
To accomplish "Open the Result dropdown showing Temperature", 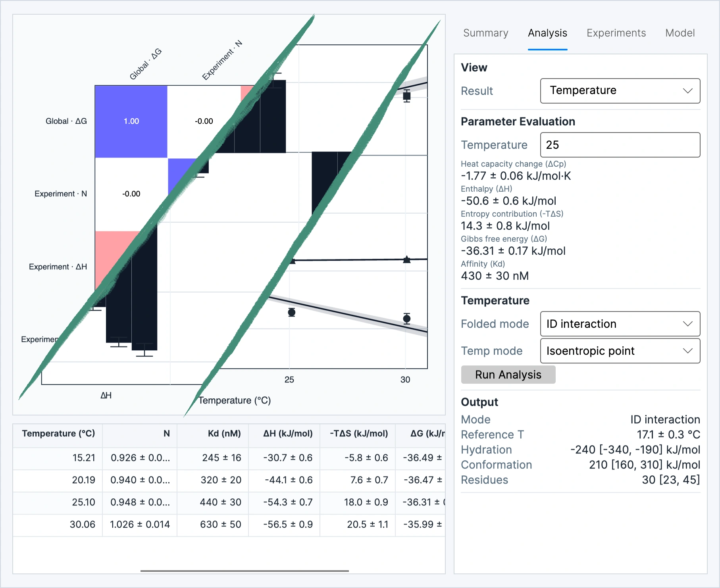I will (620, 91).
